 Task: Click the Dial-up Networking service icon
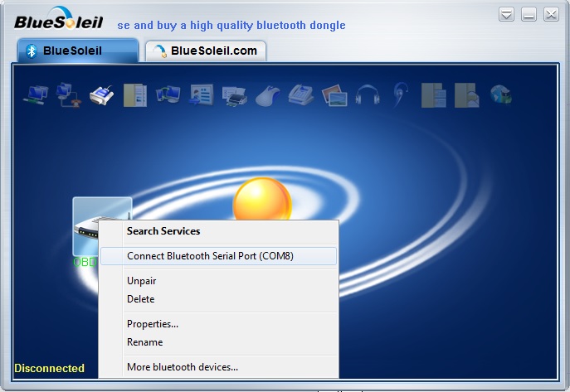click(68, 94)
